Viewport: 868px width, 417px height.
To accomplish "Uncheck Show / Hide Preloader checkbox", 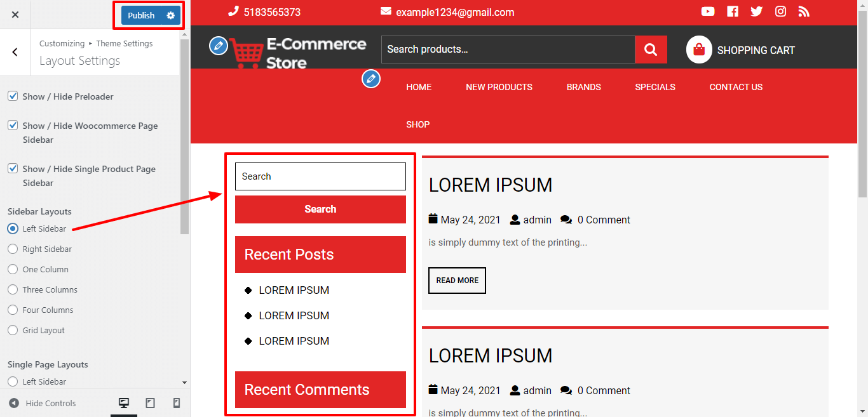I will (x=13, y=96).
